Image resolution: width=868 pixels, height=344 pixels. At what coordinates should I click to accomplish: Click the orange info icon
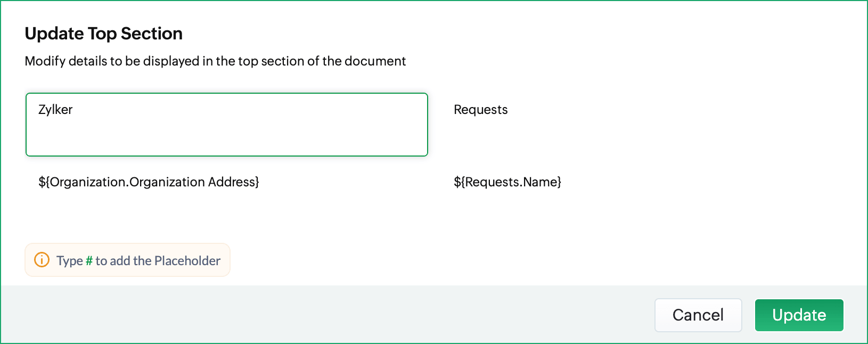(42, 260)
